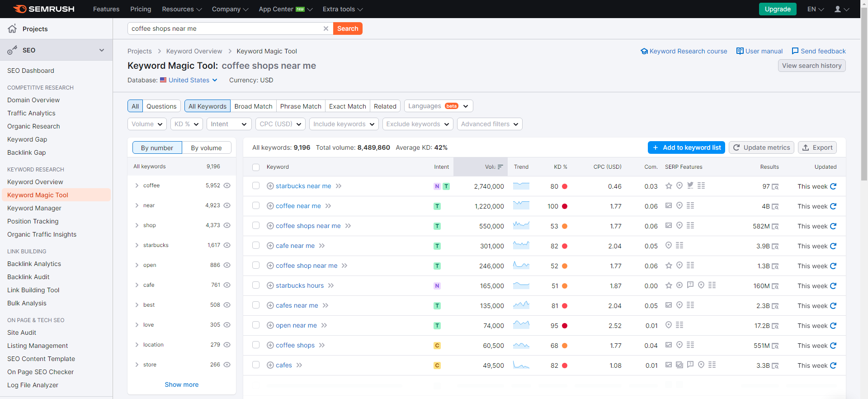Clear the search field with the X icon
Viewport: 868px width, 399px height.
tap(325, 28)
